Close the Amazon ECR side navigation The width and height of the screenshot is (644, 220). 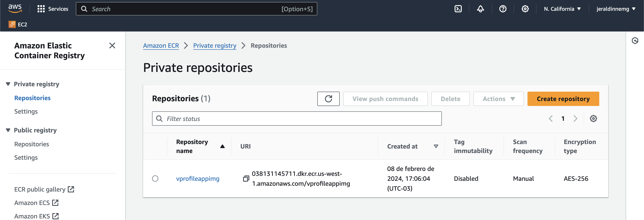[112, 45]
